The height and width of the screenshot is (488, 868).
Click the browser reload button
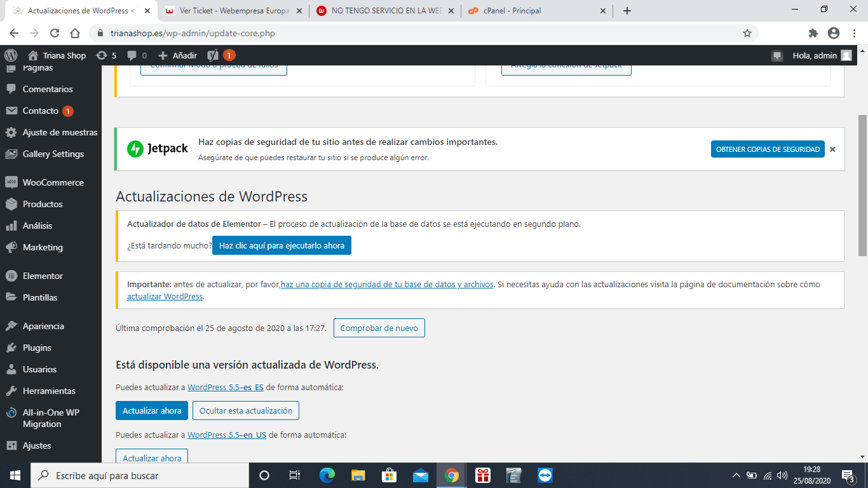click(55, 33)
